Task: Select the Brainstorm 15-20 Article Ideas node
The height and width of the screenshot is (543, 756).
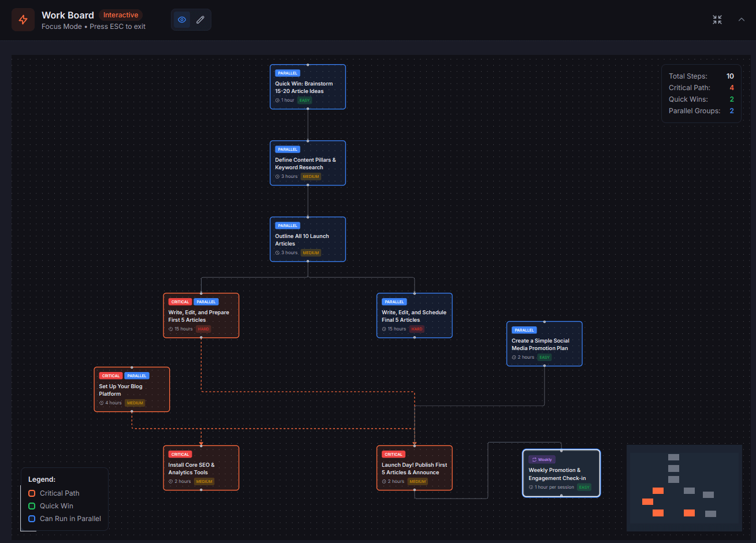Action: click(307, 87)
